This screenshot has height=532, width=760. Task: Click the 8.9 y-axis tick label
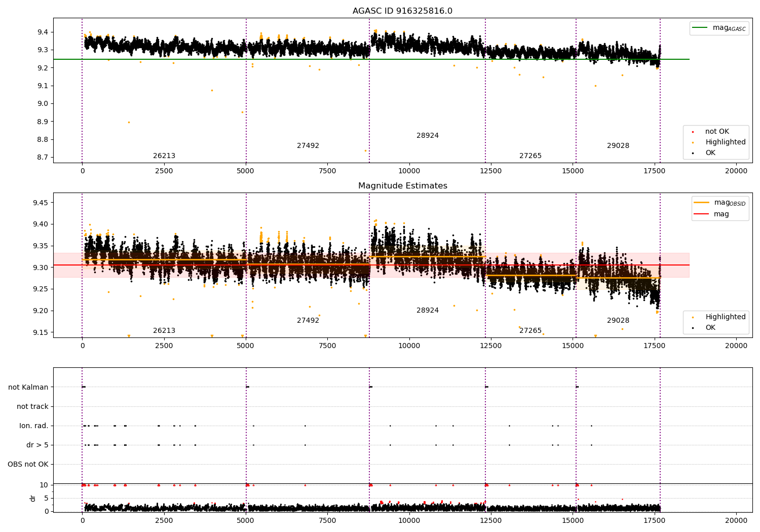(42, 122)
